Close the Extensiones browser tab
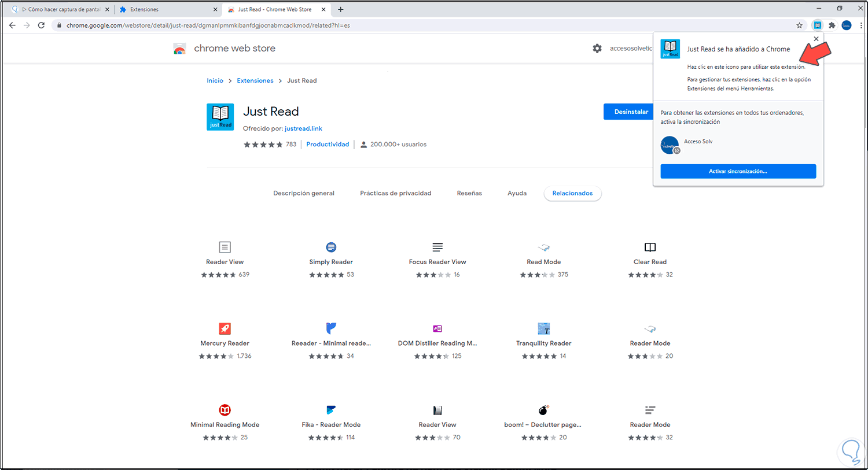Viewport: 868px width, 470px height. click(215, 9)
